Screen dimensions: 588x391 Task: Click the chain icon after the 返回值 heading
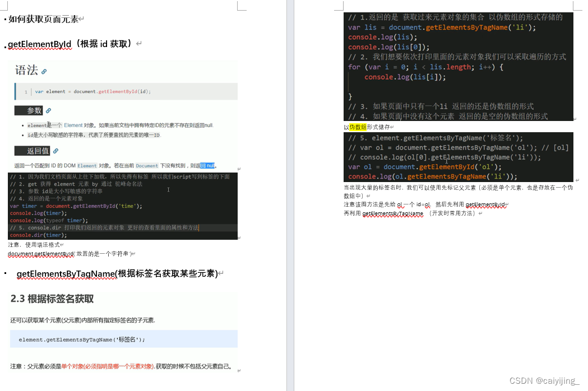[56, 150]
